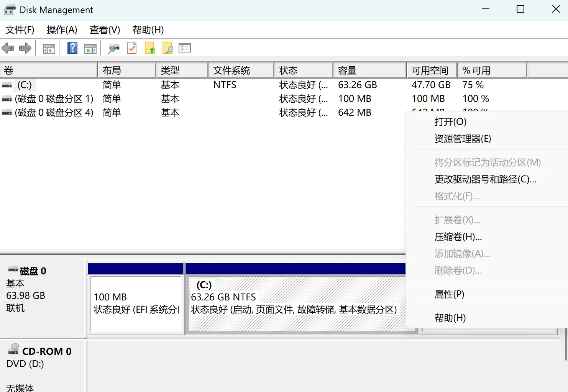Minimize the Disk Management window
The image size is (568, 392).
[x=486, y=9]
